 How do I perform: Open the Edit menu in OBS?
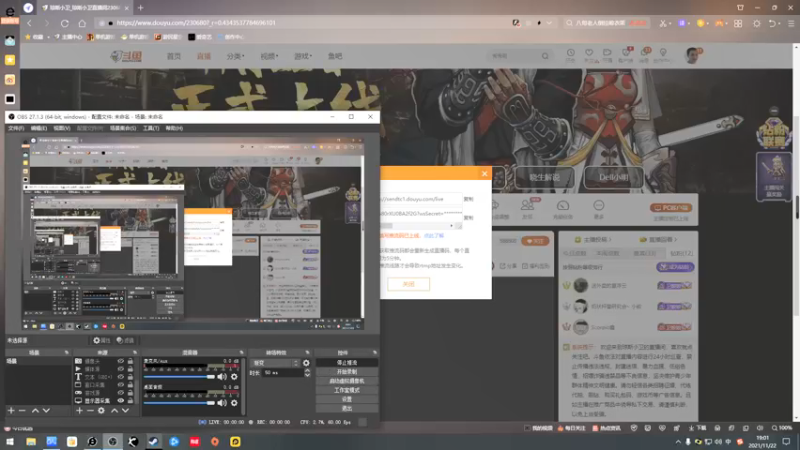[x=39, y=128]
